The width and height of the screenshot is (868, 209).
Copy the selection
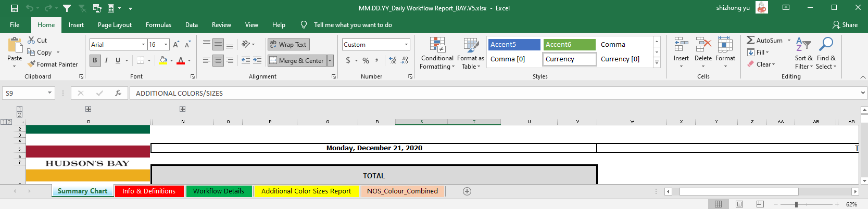pyautogui.click(x=40, y=53)
